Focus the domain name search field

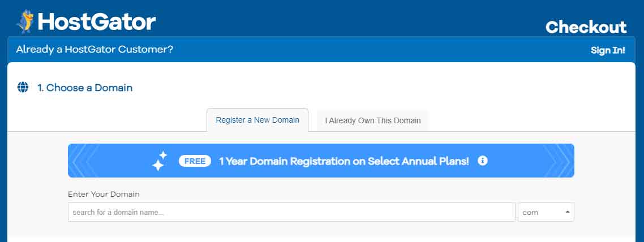pyautogui.click(x=291, y=213)
